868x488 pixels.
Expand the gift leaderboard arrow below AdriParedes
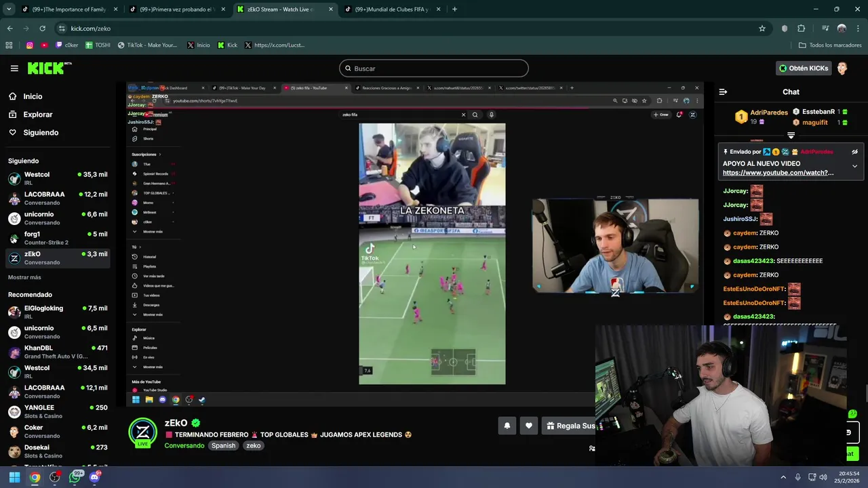(791, 135)
